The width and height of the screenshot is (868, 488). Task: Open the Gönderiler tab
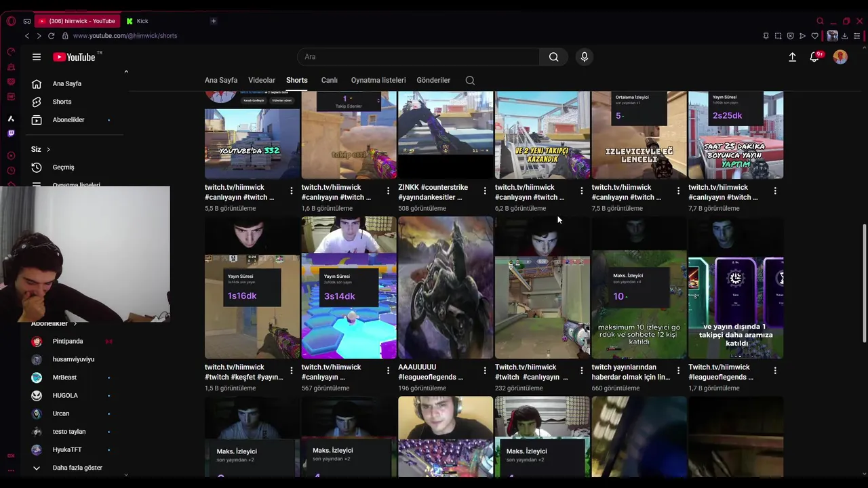pos(433,80)
